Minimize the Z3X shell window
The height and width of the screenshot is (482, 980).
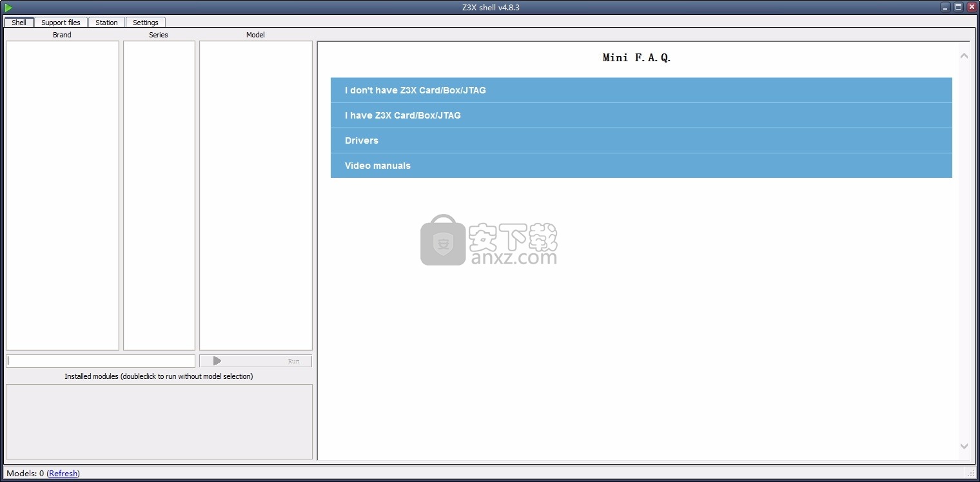945,7
